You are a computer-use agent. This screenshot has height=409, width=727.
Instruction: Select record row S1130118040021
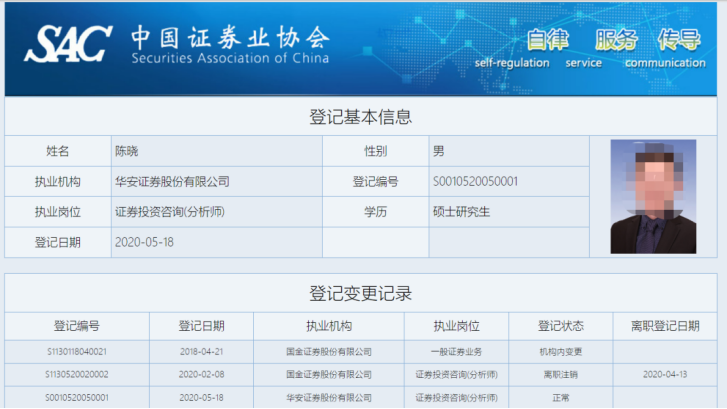(77, 352)
